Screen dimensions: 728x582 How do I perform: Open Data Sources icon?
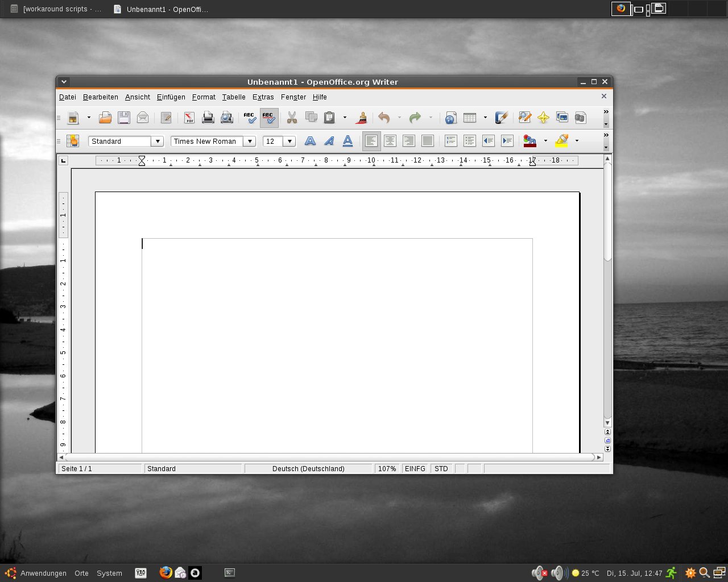tap(581, 118)
